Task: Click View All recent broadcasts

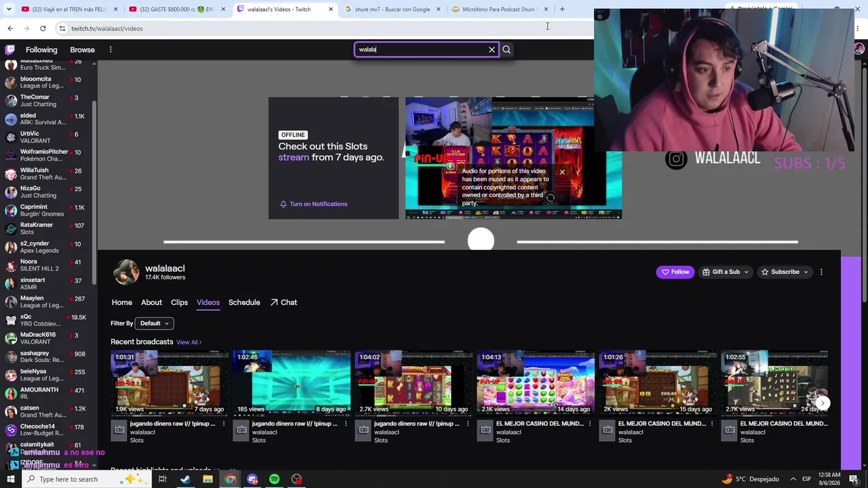Action: (189, 342)
